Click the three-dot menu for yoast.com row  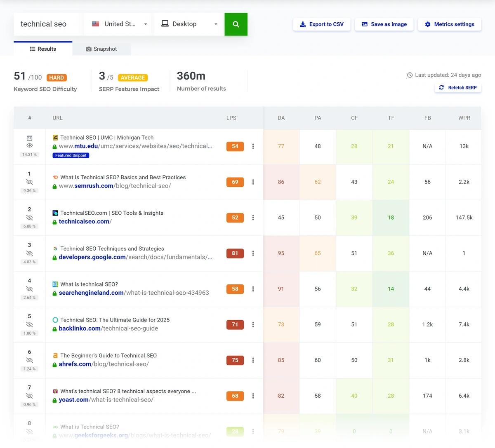click(x=253, y=396)
